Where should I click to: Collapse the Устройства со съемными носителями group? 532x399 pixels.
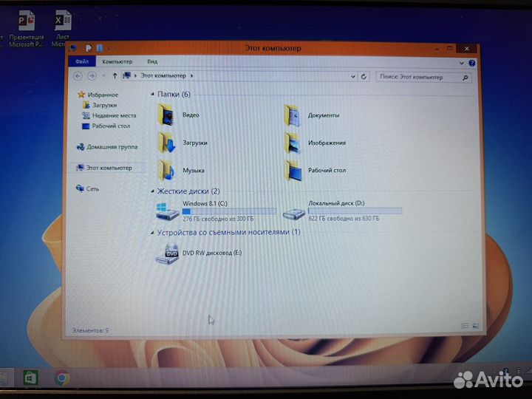(152, 233)
